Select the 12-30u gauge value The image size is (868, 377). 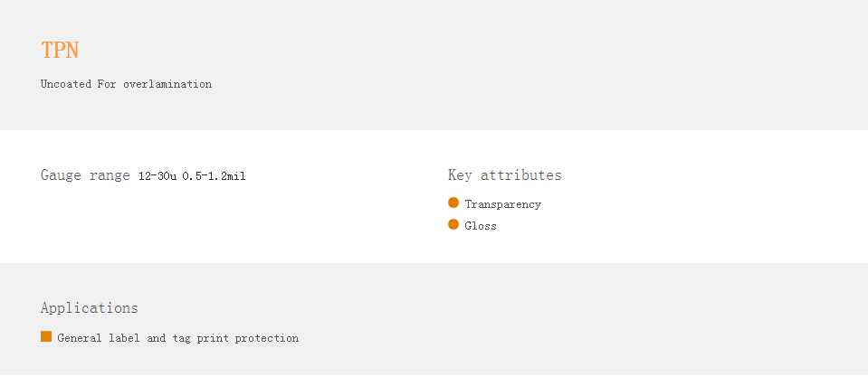(x=157, y=176)
